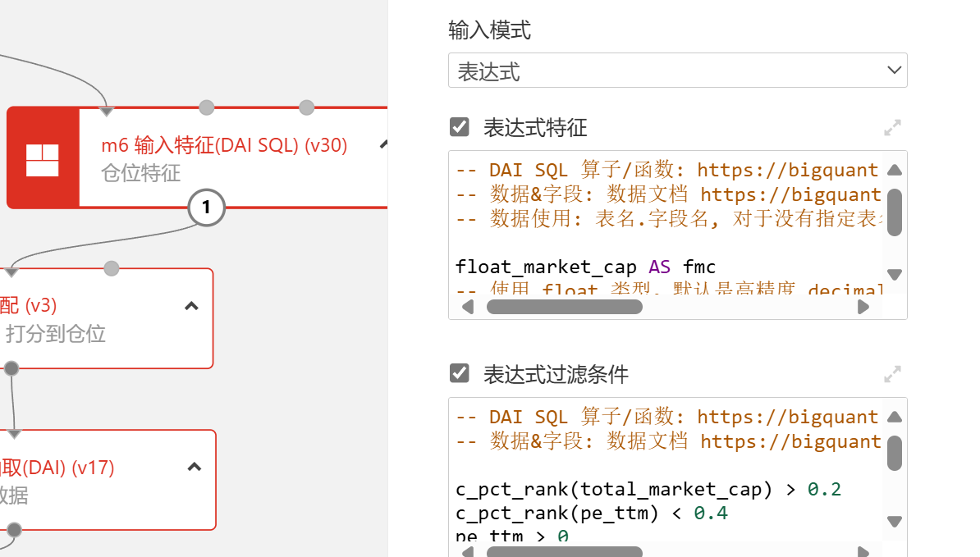The width and height of the screenshot is (980, 557).
Task: Expand the 表达式过滤条件 editor to full size
Action: [x=892, y=374]
